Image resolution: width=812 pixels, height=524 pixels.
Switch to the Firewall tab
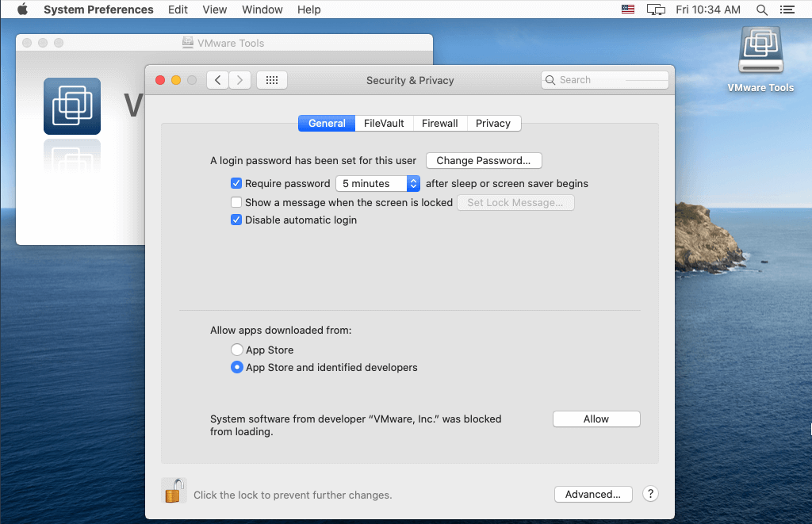pyautogui.click(x=439, y=123)
